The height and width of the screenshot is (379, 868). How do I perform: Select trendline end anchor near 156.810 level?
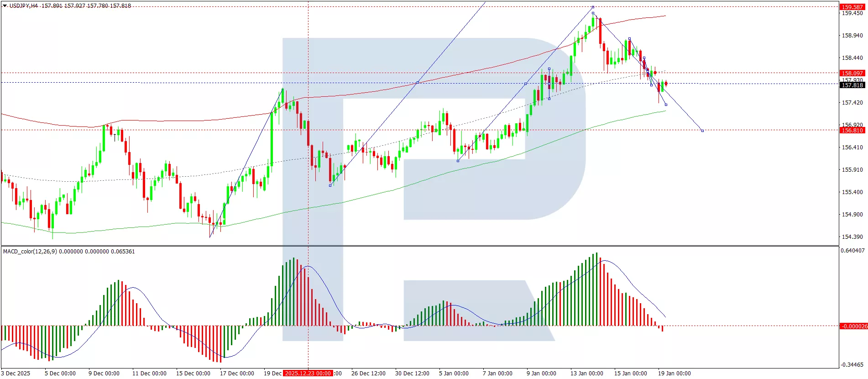click(x=702, y=131)
